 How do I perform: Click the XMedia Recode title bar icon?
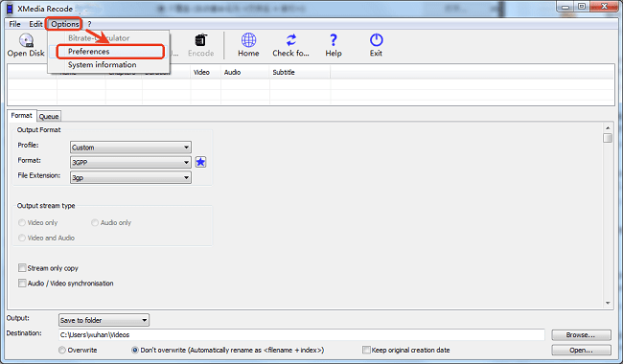click(10, 9)
